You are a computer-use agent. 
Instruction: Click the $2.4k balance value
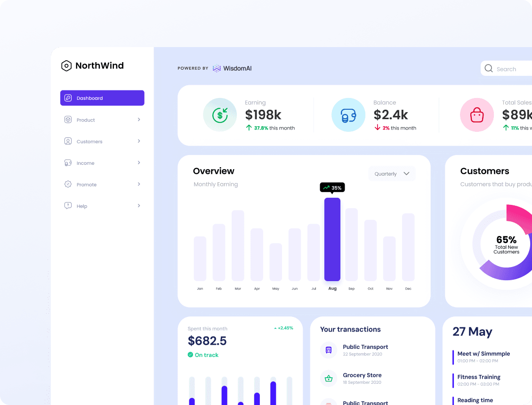click(x=390, y=115)
